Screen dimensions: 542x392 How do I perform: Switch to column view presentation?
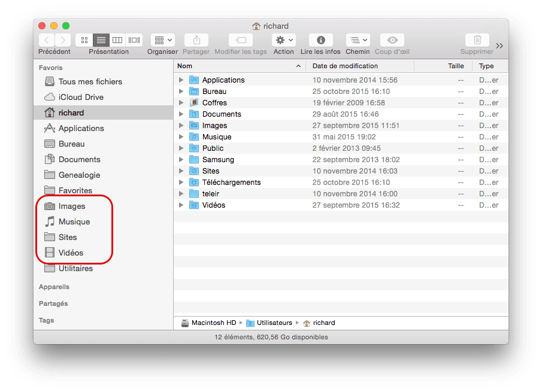pyautogui.click(x=117, y=40)
